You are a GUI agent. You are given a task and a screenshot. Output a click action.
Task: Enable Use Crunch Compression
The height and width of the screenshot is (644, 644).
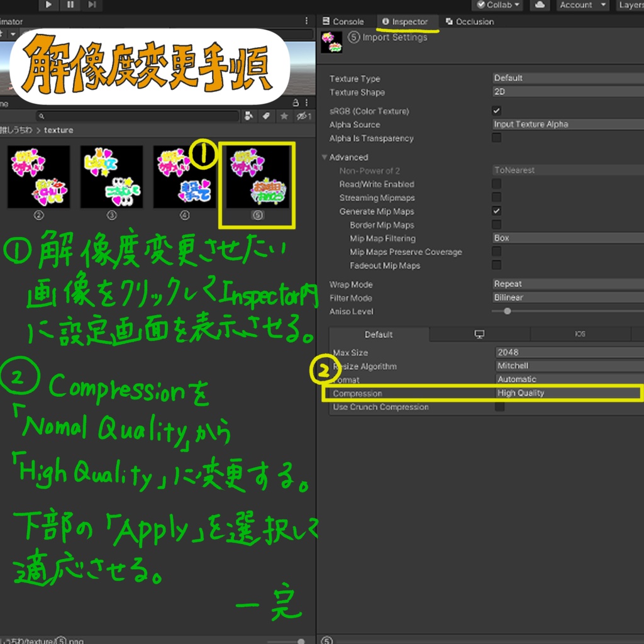click(x=500, y=406)
